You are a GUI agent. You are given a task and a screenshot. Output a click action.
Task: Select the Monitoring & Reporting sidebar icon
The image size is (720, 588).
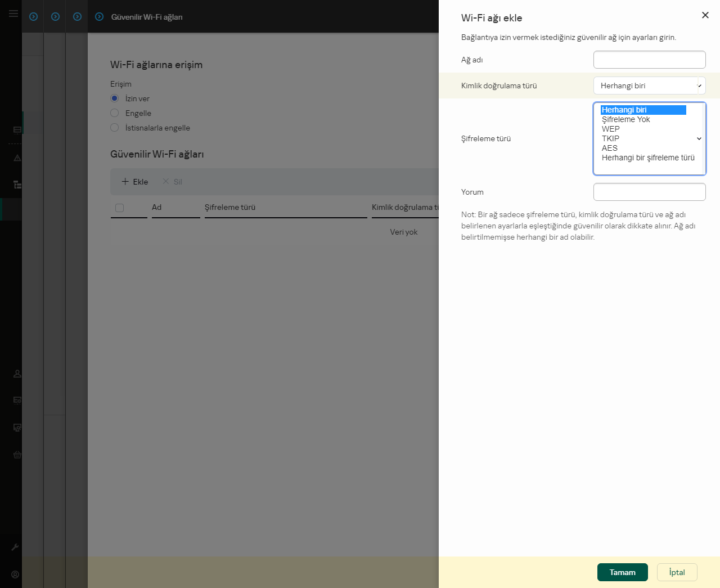click(x=17, y=129)
